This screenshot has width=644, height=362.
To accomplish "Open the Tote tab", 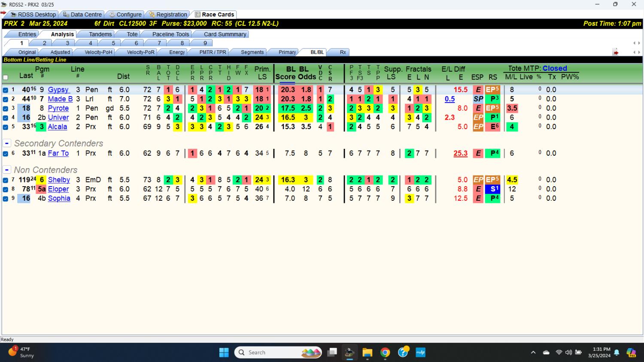I will click(x=132, y=34).
